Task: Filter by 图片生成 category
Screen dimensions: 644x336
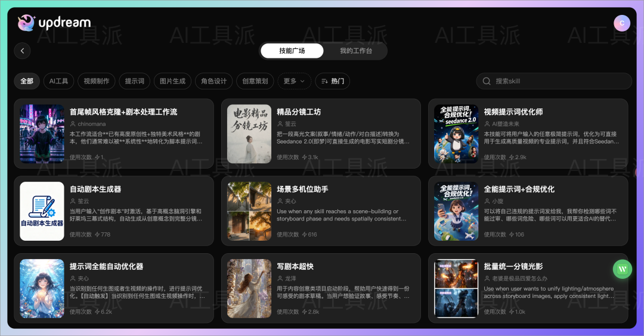Action: 172,81
